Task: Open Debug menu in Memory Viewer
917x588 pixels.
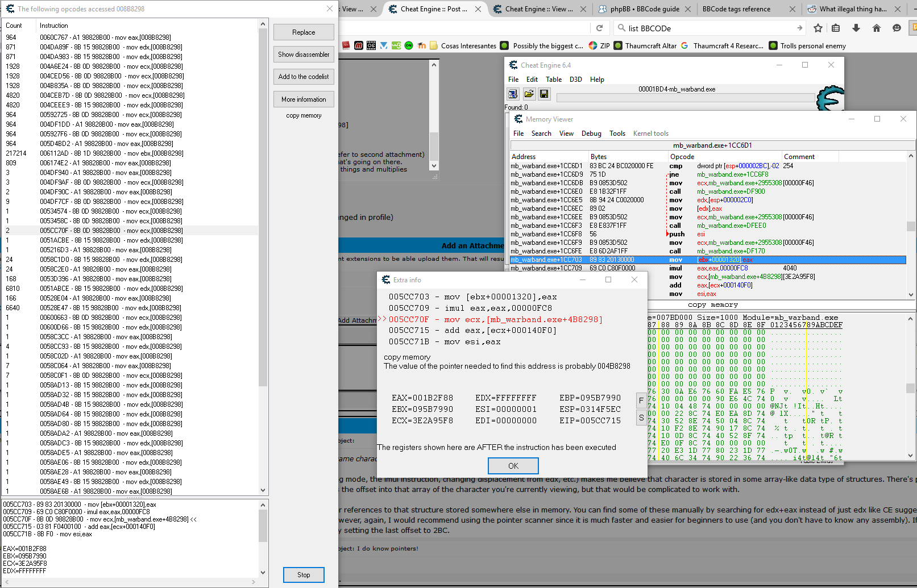Action: click(x=591, y=134)
